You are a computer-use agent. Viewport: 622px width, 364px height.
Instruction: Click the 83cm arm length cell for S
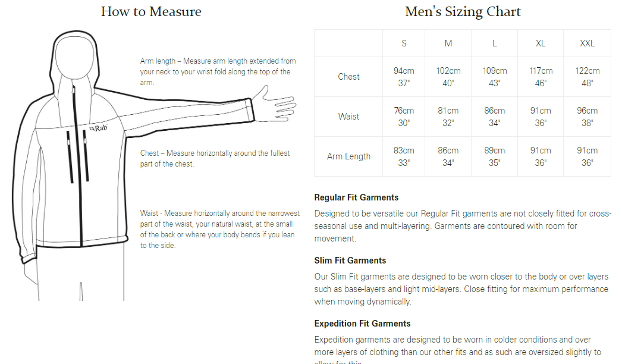404,156
